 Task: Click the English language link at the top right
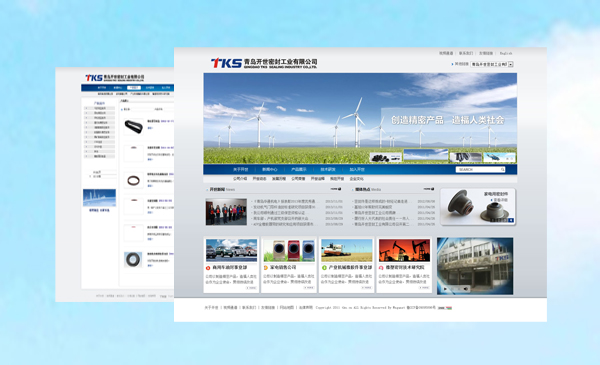(x=506, y=53)
